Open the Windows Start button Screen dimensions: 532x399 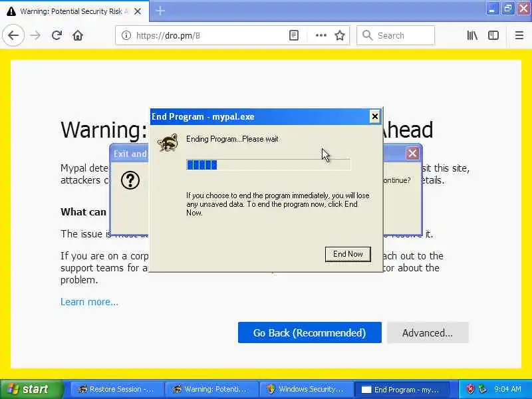(x=31, y=389)
